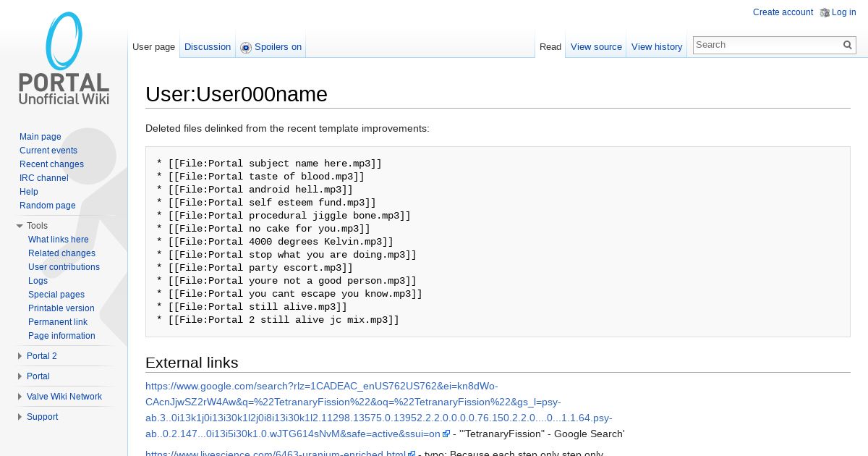
Task: Open Page information link
Action: click(61, 336)
